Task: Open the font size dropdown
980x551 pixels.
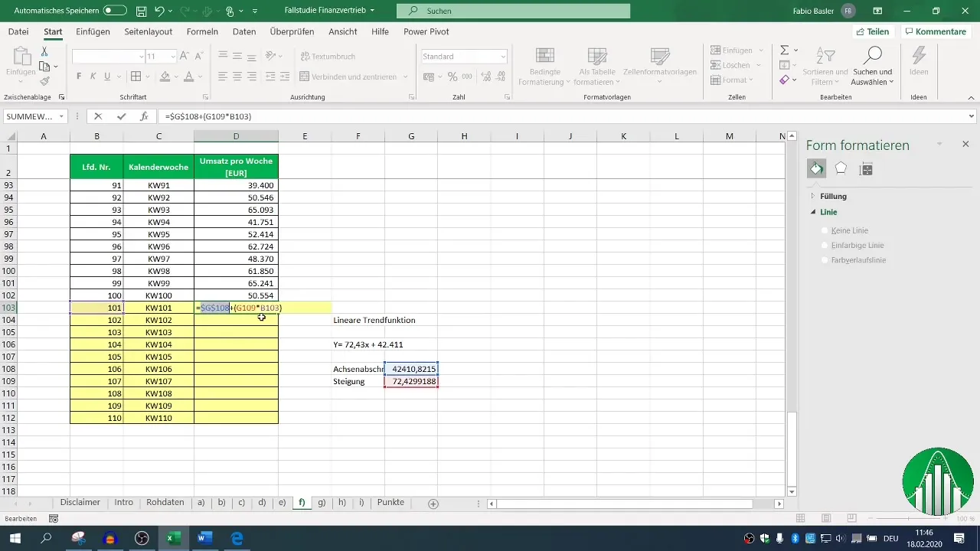Action: click(174, 57)
